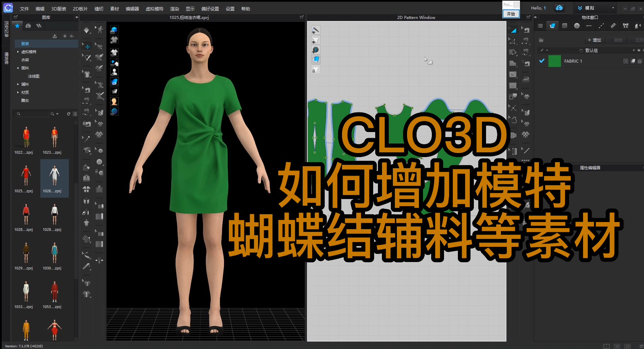
Task: Click the blue CLO cloud connect icon
Action: (559, 8)
